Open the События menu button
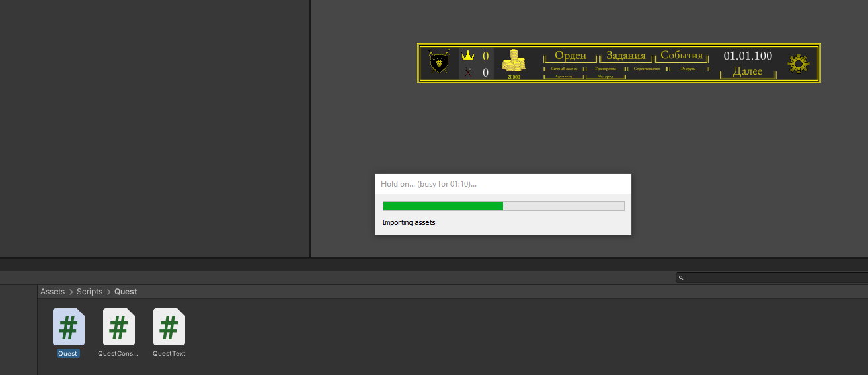 click(x=682, y=56)
